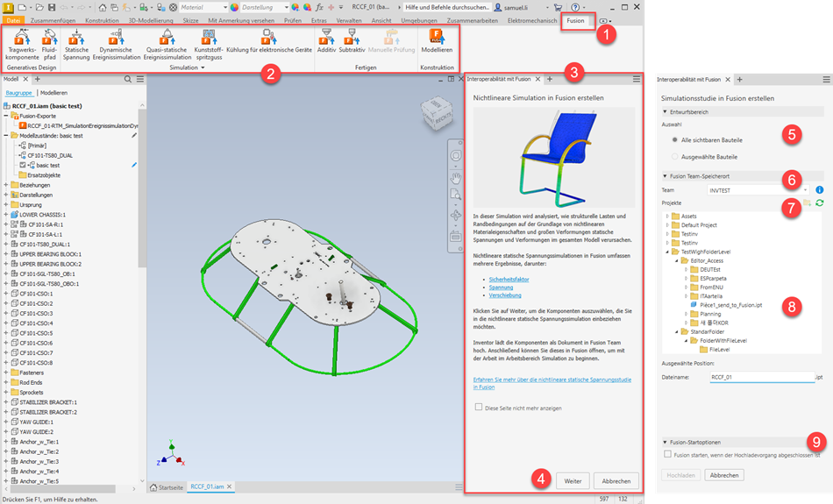Open the Fusion ribbon tab
Viewport: 833px width, 504px height.
(x=575, y=21)
